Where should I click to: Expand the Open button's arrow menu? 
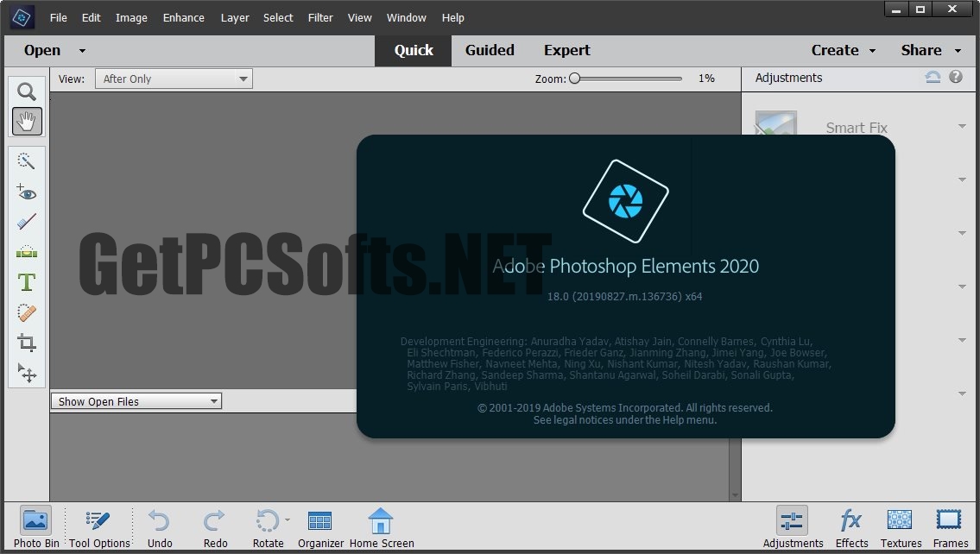82,51
